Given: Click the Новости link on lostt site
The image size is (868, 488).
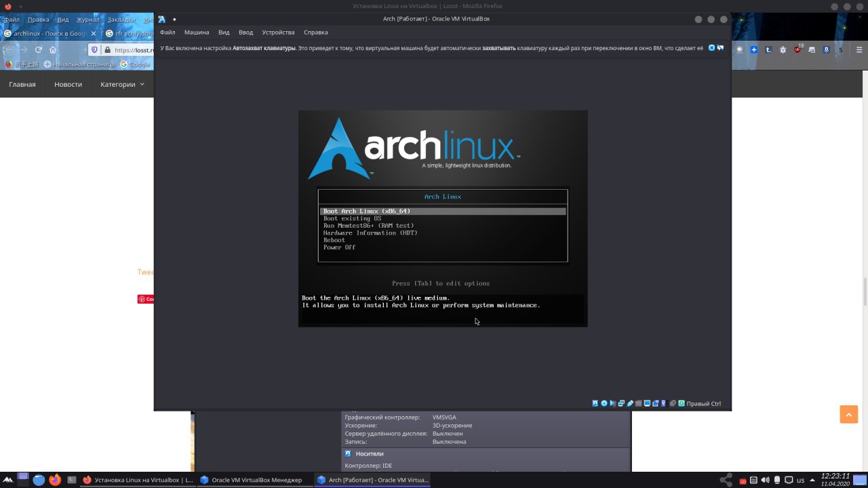Looking at the screenshot, I should 68,84.
